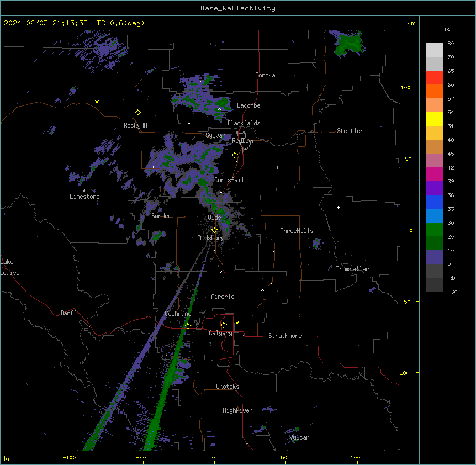Select the Olds label

(x=214, y=218)
